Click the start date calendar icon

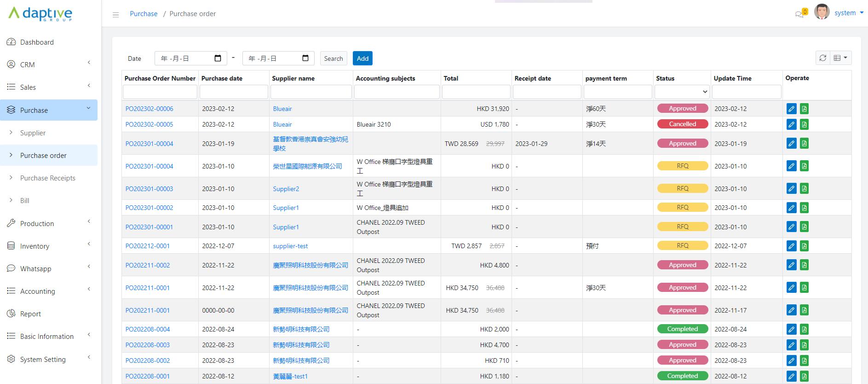(218, 58)
